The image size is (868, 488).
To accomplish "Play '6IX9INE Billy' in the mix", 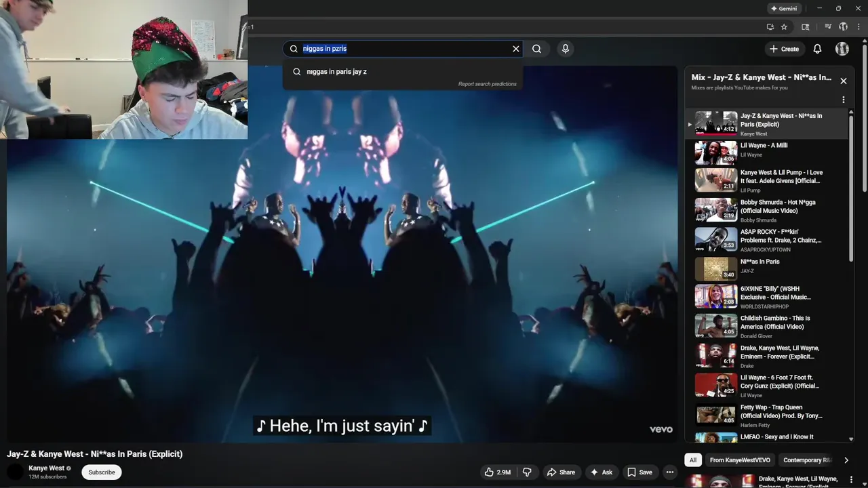I will 767,297.
